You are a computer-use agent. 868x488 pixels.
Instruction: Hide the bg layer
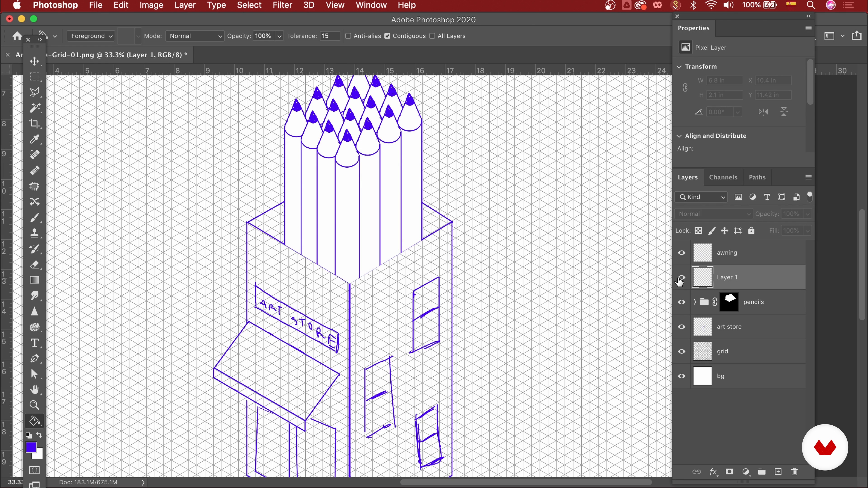click(x=682, y=376)
